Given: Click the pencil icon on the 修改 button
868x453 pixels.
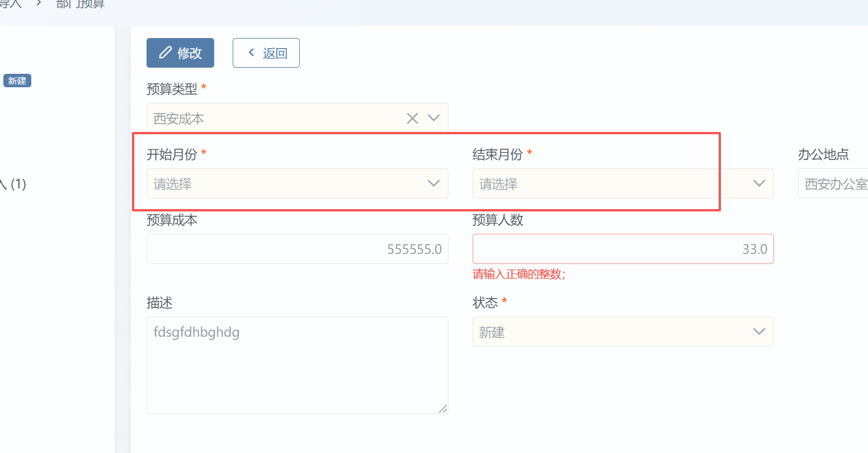Looking at the screenshot, I should pyautogui.click(x=165, y=53).
